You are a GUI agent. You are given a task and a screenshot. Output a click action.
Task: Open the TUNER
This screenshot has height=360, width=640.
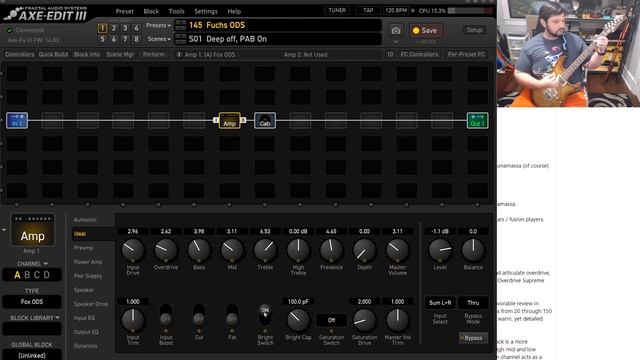click(x=337, y=11)
